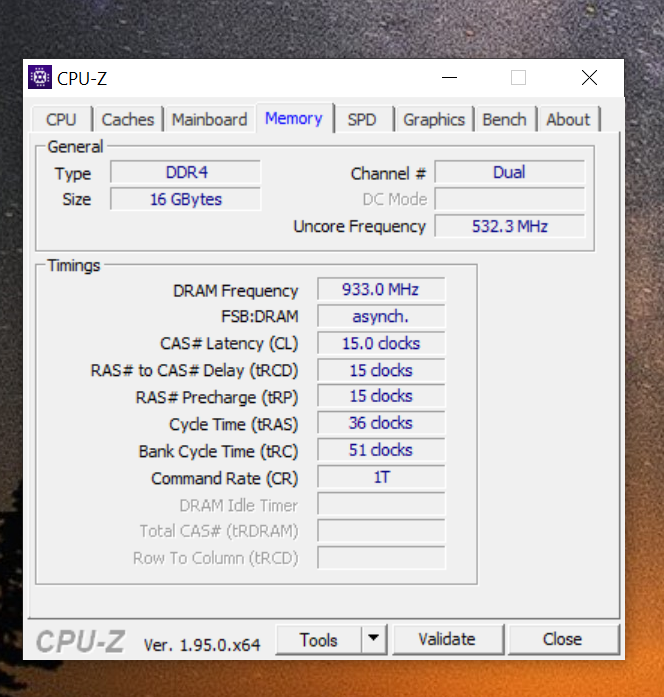Open the CPU tab

tap(61, 120)
